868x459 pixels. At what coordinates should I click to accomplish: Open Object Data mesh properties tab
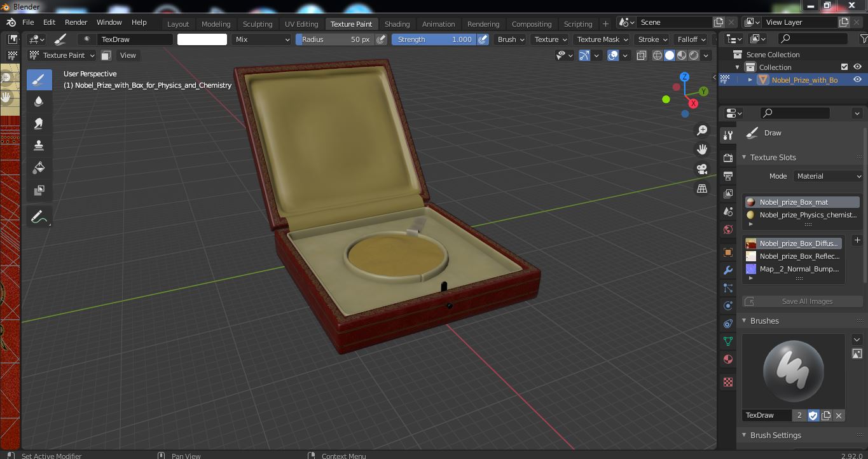(728, 341)
